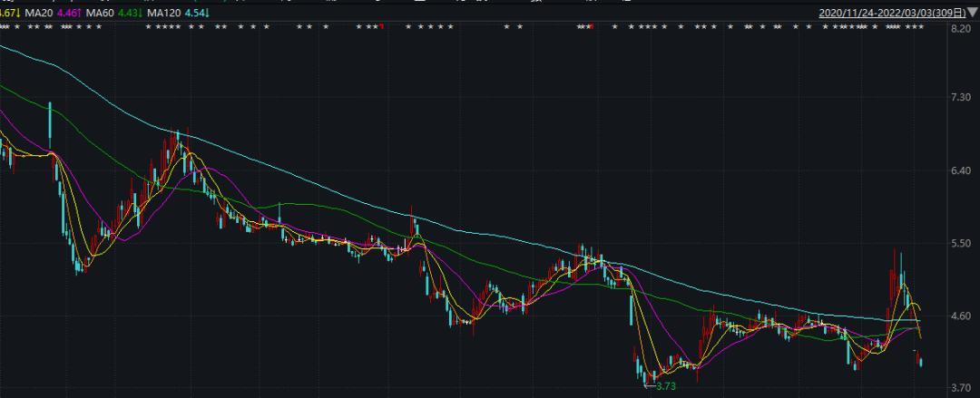Click the 4.60 price axis label
The height and width of the screenshot is (398, 980).
coord(961,316)
